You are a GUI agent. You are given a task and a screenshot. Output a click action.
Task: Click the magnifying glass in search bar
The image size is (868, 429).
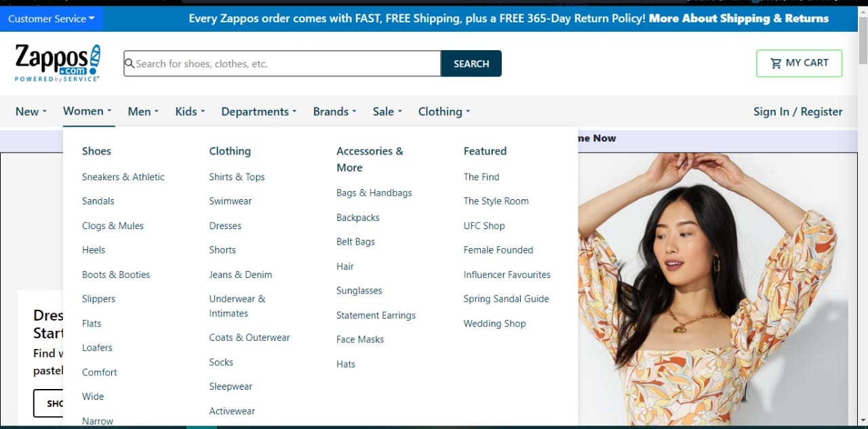tap(130, 63)
